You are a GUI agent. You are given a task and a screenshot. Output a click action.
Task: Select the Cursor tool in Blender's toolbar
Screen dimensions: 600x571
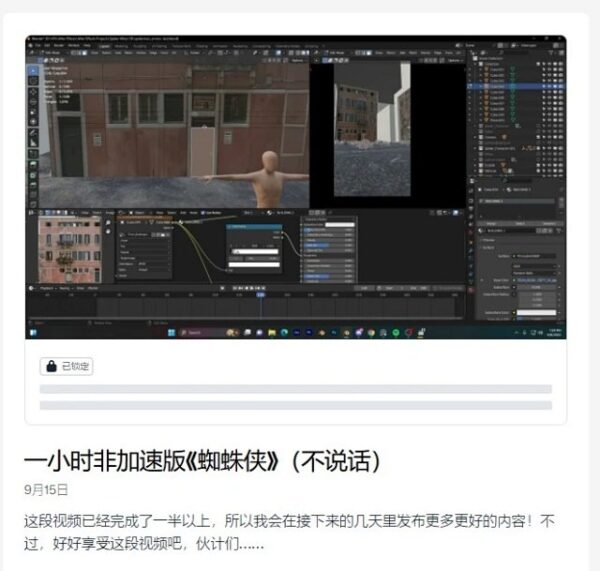(x=33, y=81)
